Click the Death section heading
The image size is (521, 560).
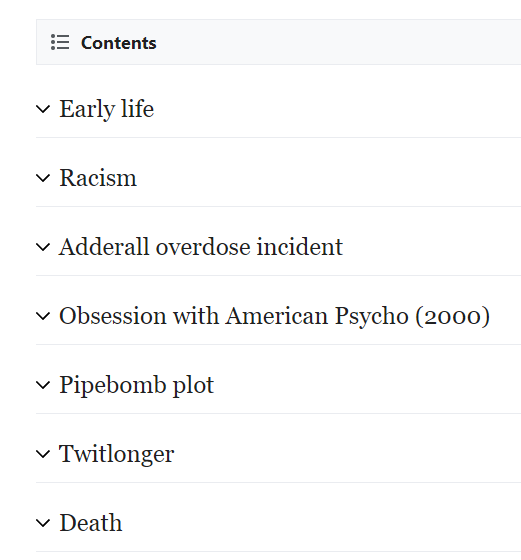click(91, 523)
